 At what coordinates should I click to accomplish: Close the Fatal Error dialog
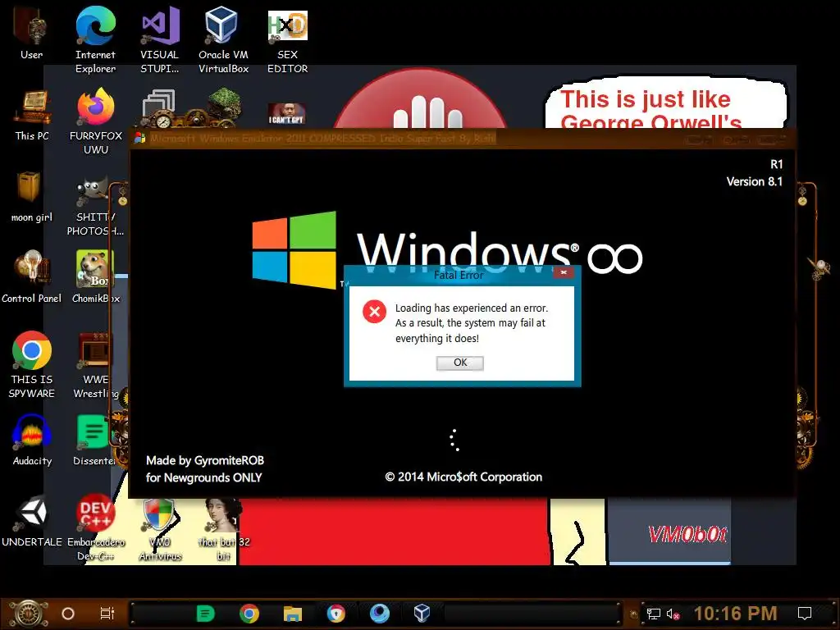(564, 272)
